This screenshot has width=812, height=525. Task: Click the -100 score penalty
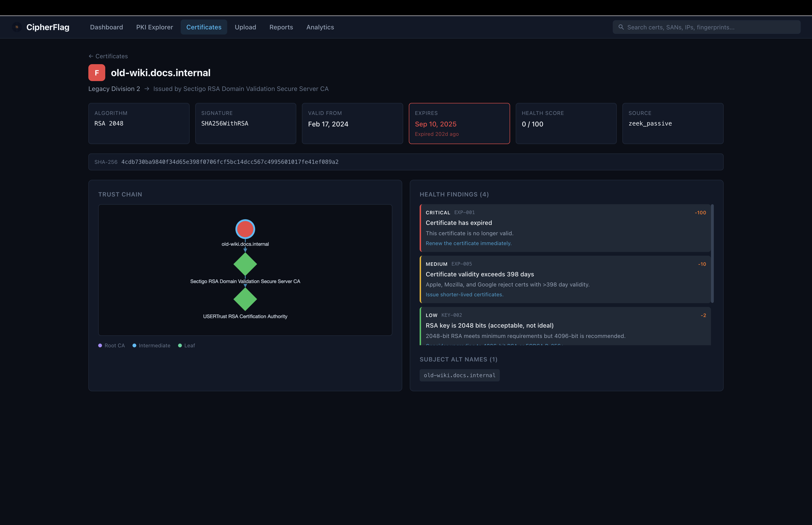tap(700, 213)
